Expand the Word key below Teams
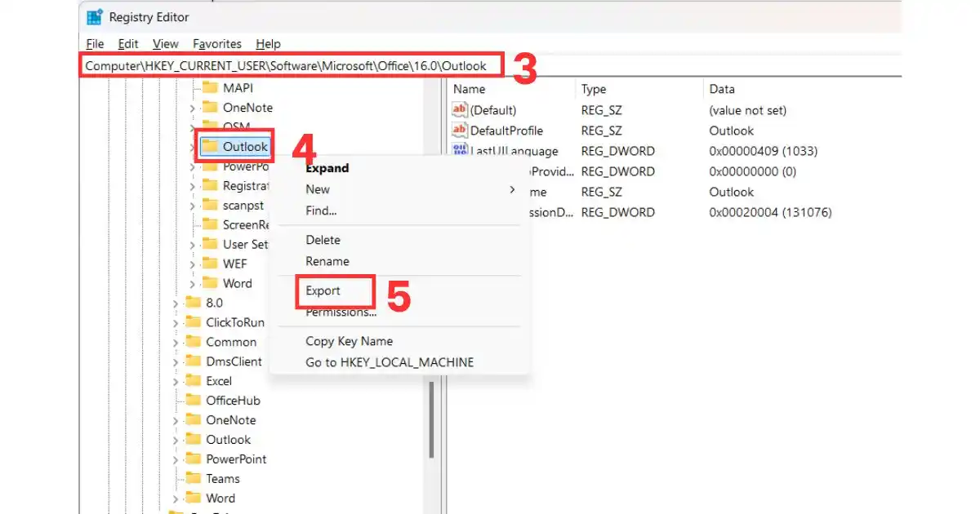 tap(175, 499)
